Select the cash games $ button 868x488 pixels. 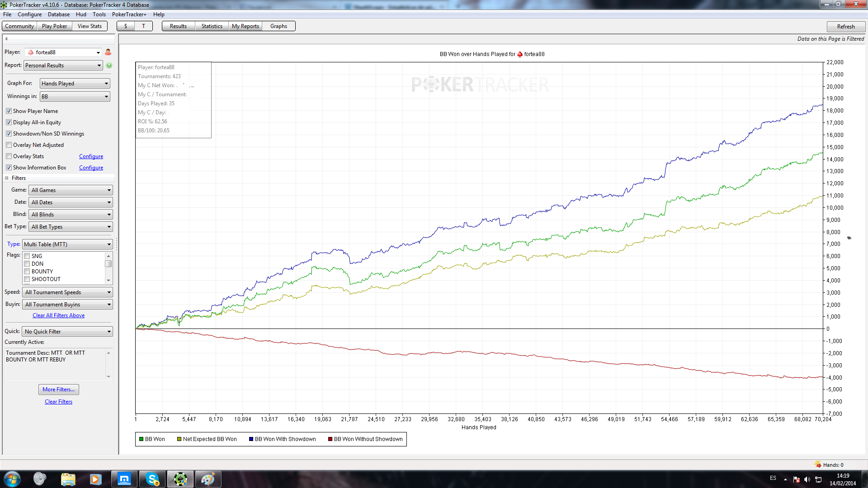[126, 26]
